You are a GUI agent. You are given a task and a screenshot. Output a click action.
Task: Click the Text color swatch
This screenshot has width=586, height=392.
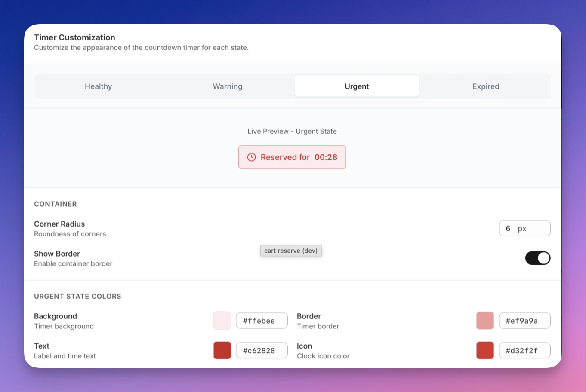[x=222, y=351]
